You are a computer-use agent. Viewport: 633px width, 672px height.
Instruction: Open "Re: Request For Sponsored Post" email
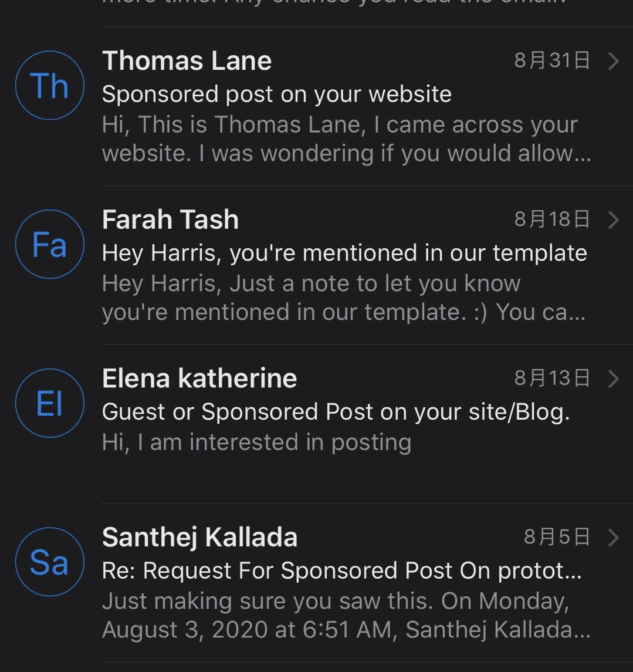342,571
